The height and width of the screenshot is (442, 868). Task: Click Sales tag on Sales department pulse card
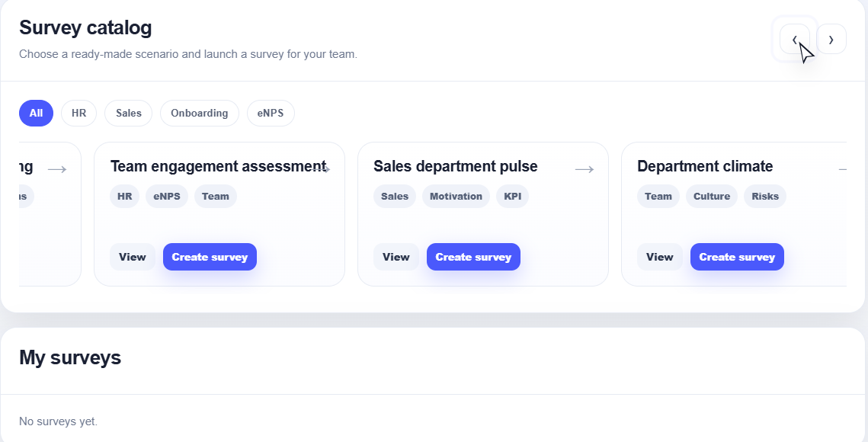[395, 196]
